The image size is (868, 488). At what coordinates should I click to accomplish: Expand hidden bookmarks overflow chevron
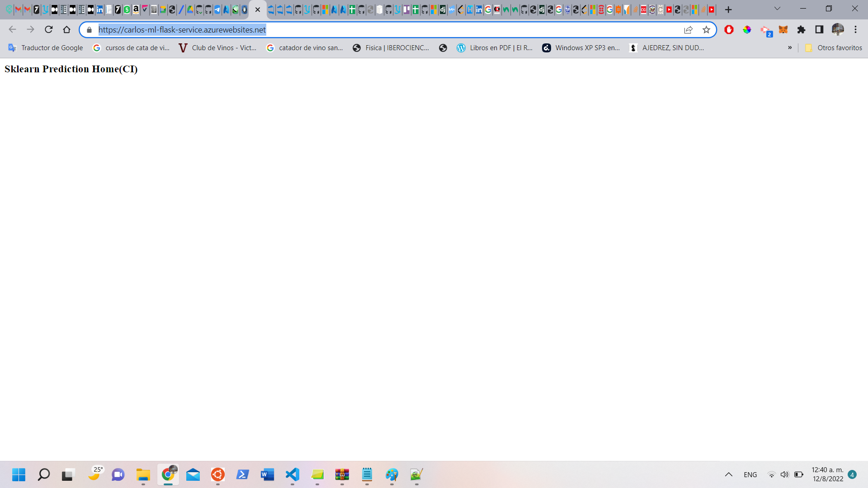click(790, 48)
